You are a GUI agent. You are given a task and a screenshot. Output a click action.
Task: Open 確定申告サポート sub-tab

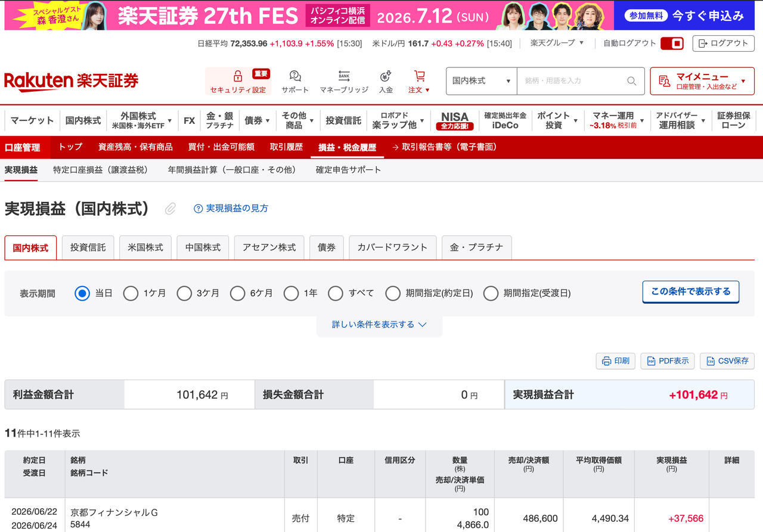tap(348, 170)
